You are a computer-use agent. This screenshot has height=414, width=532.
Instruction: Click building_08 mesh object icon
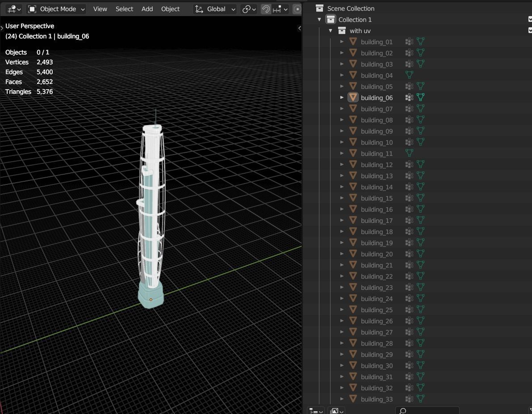(x=353, y=120)
